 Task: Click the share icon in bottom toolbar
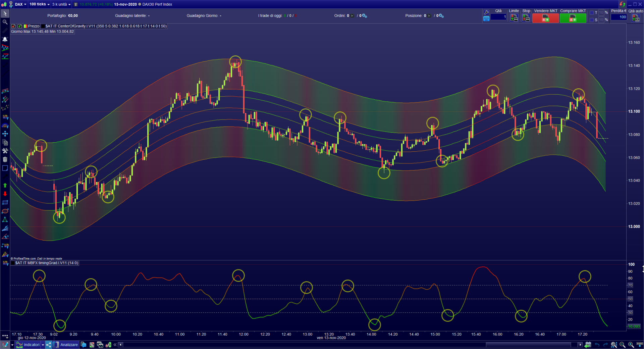(x=49, y=345)
